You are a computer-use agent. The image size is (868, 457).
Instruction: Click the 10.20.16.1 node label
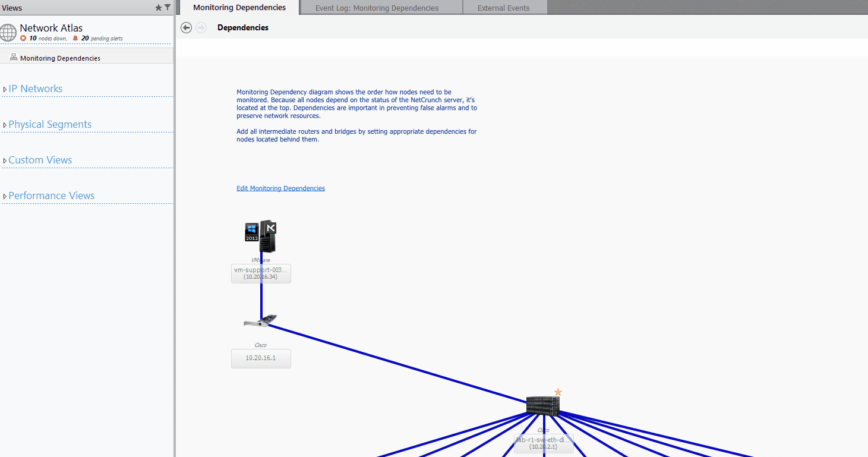(x=261, y=358)
